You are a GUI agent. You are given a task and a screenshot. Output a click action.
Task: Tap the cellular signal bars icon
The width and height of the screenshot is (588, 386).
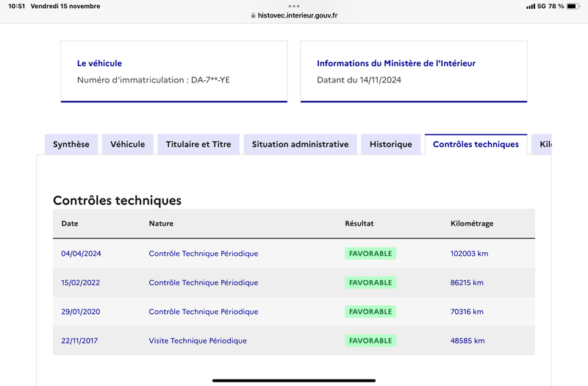point(531,6)
